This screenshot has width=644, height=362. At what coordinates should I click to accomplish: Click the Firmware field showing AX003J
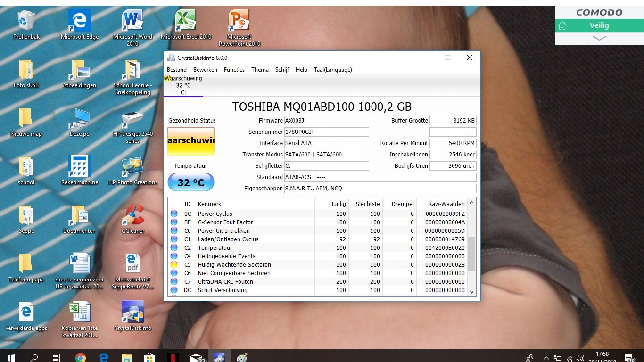326,121
